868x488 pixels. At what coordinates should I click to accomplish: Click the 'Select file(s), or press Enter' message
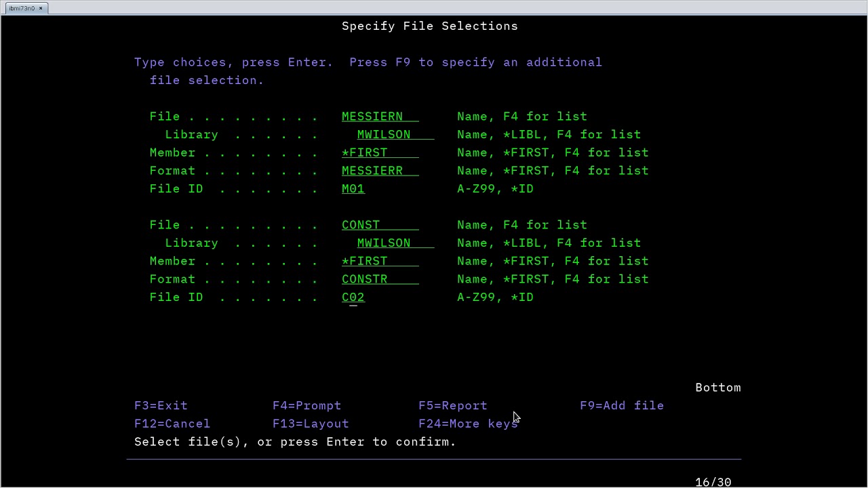click(x=295, y=442)
